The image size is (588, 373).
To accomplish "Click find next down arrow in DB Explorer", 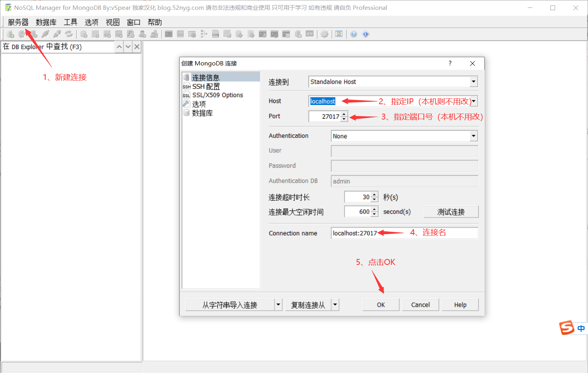I will (x=128, y=47).
